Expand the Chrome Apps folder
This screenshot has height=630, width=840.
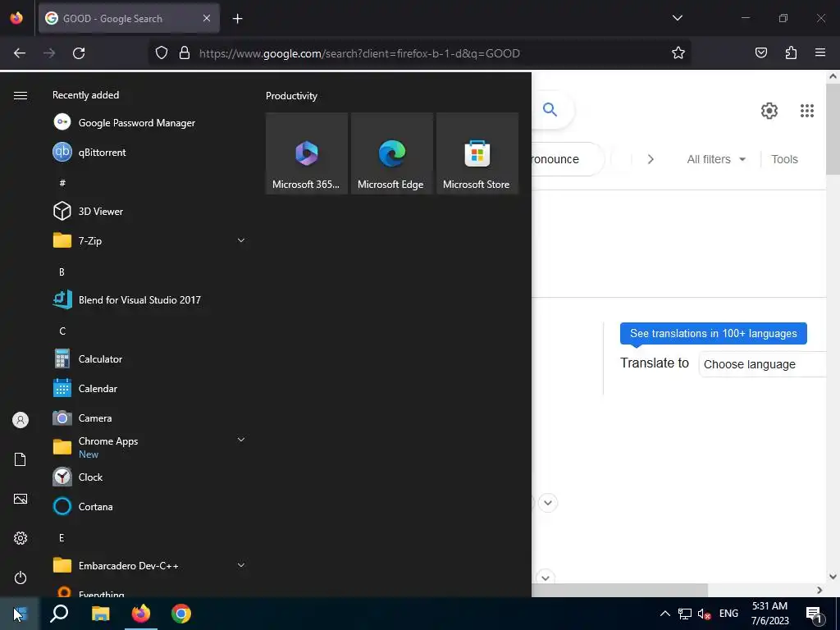click(x=150, y=447)
